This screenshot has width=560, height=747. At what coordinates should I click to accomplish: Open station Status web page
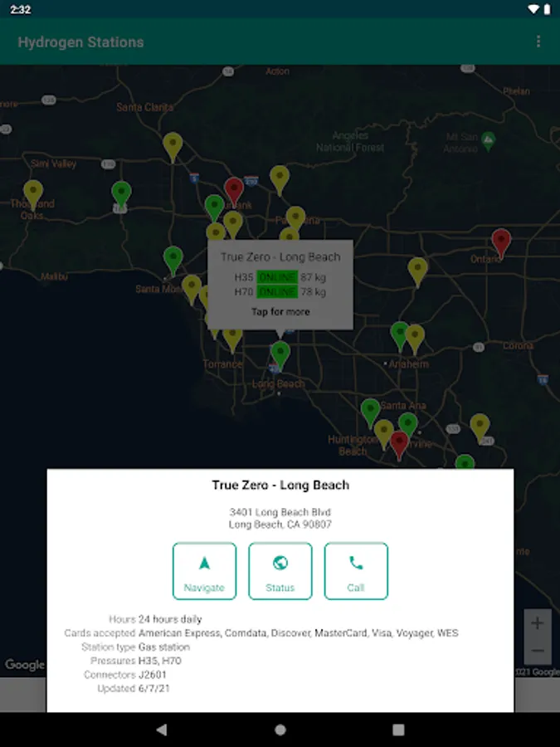point(280,571)
